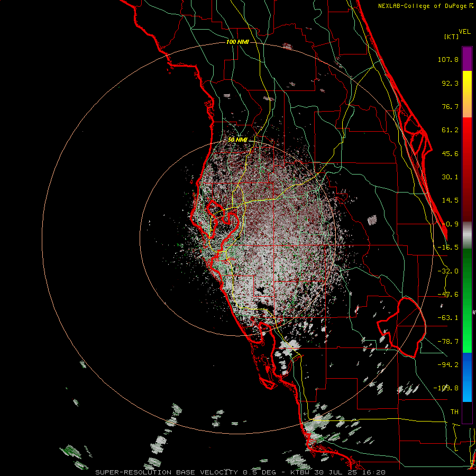The image size is (476, 476).
Task: Click the Lake Okeechobee outline on map
Action: coord(401,327)
